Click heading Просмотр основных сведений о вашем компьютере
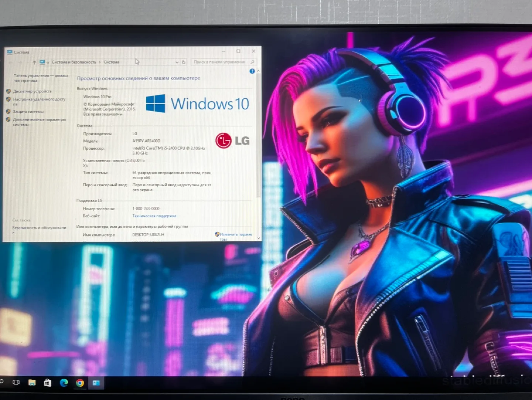This screenshot has width=532, height=400. (x=139, y=78)
